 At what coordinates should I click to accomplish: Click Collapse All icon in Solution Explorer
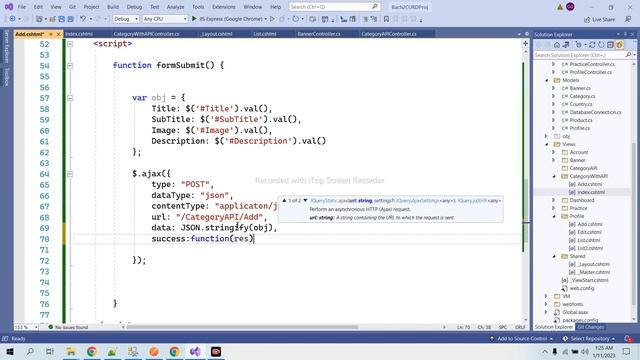pos(610,44)
